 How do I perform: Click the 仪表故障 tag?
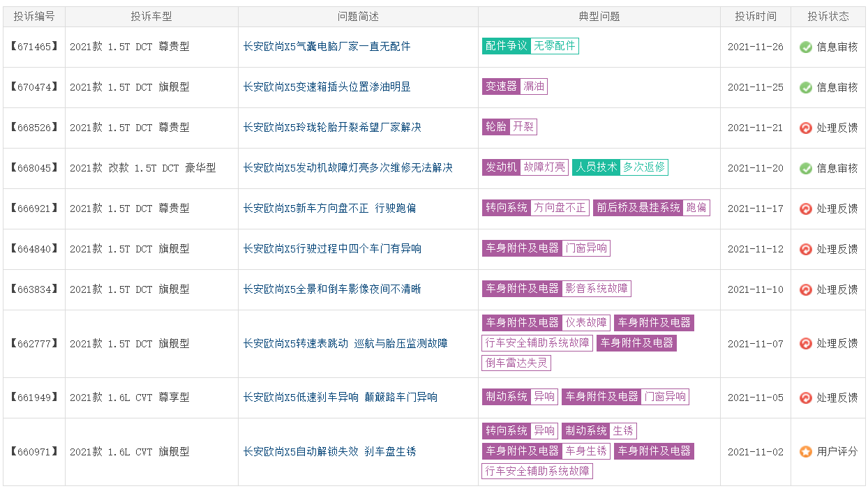tap(586, 323)
